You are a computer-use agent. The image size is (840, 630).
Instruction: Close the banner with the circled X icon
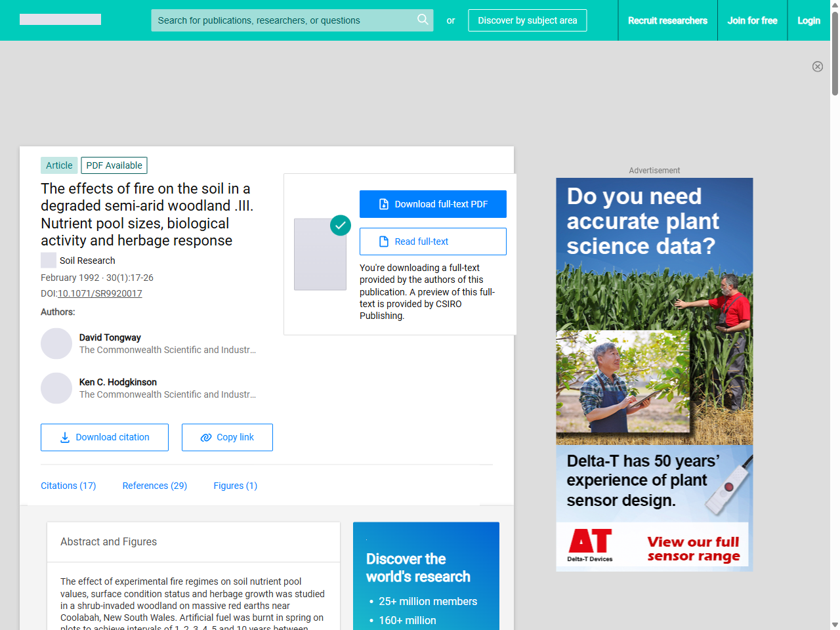pos(818,66)
